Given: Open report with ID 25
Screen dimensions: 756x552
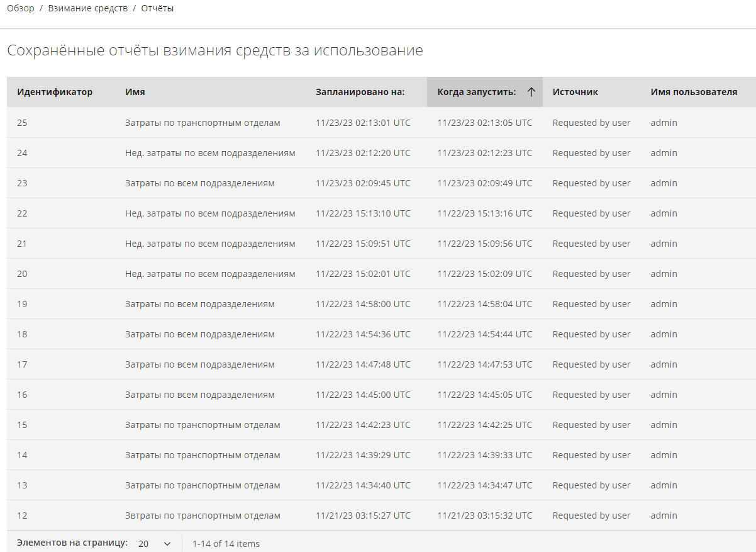Looking at the screenshot, I should coord(22,123).
